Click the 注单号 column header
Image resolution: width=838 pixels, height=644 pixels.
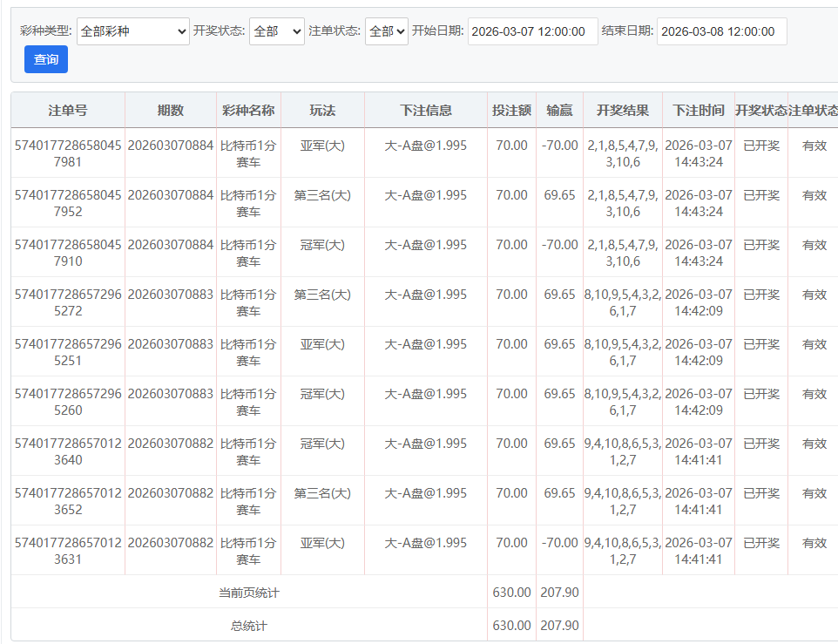68,111
